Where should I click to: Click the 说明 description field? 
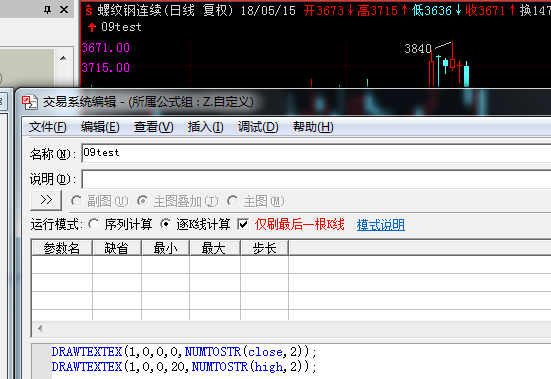coord(316,179)
